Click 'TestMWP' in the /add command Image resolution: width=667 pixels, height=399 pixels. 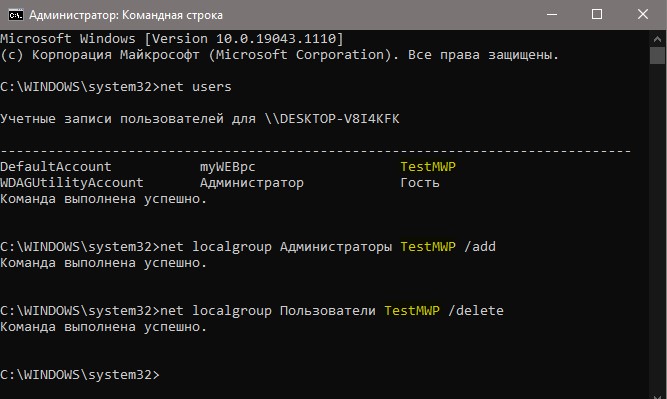click(428, 247)
